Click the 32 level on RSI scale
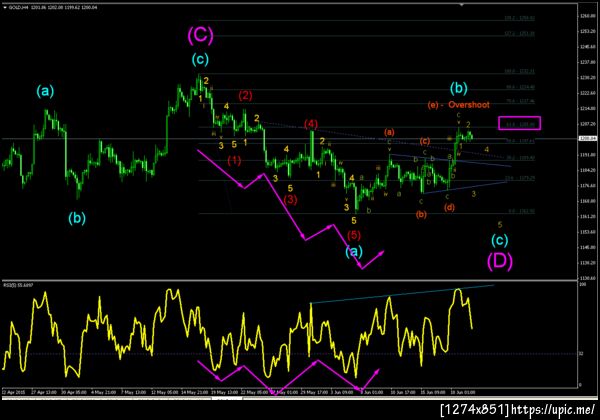This screenshot has width=600, height=420. (581, 354)
